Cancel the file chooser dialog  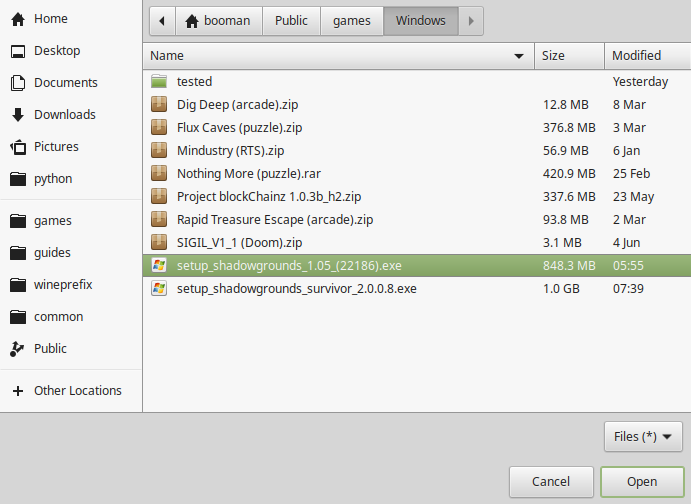click(x=551, y=482)
